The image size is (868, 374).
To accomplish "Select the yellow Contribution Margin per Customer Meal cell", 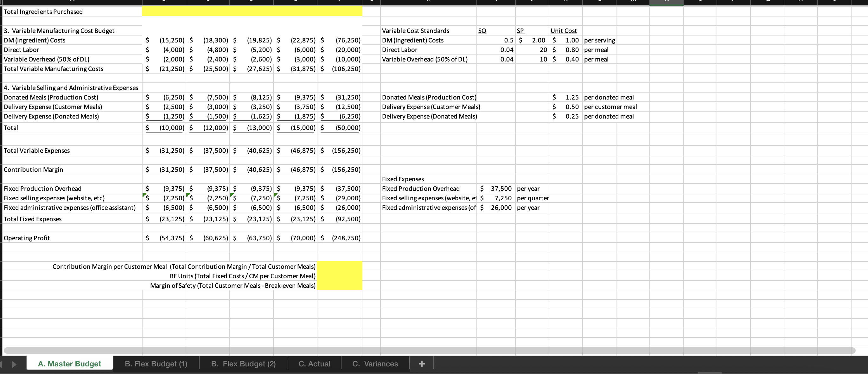I will pyautogui.click(x=339, y=267).
